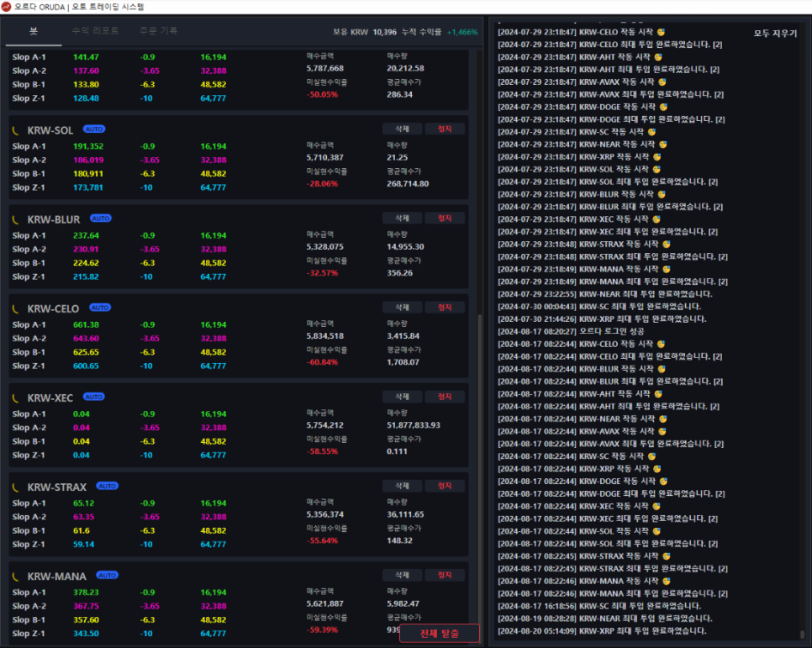Screen dimensions: 812x648
Task: Stop the KRW-XEC bot with 정지
Action: (445, 396)
